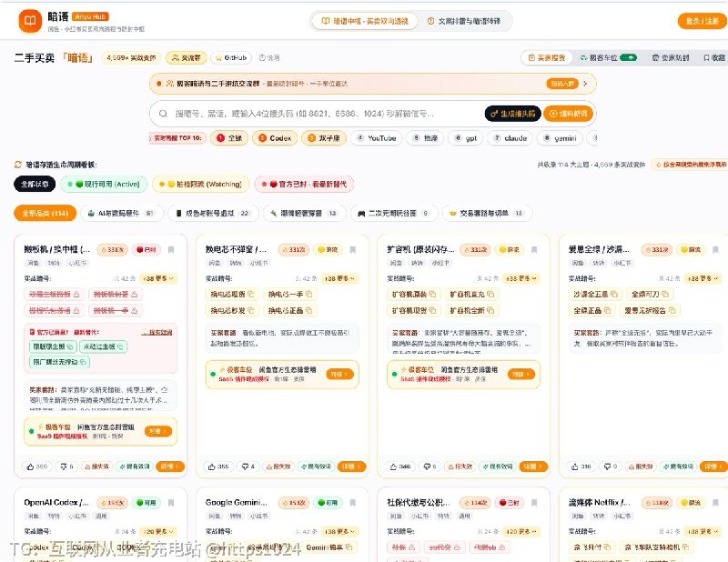The height and width of the screenshot is (562, 728).
Task: Bookmark the 搬板机 / 换中框 card
Action: tap(171, 250)
